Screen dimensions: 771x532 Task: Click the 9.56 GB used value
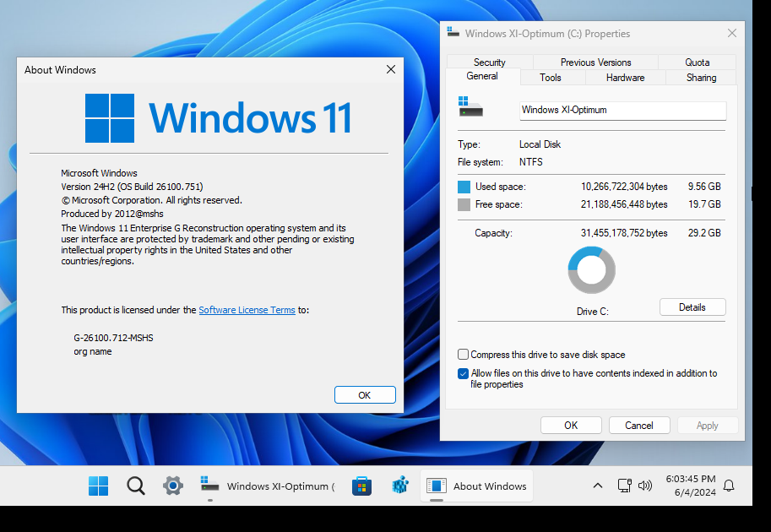point(704,187)
